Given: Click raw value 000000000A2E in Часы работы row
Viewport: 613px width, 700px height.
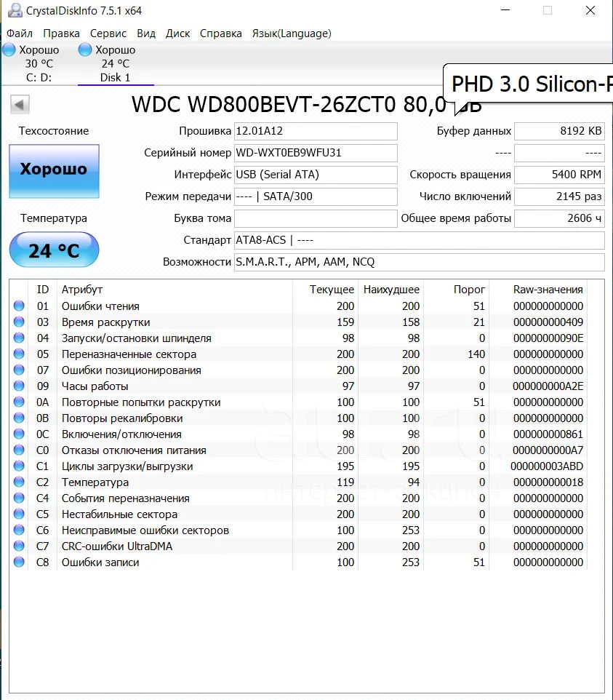Looking at the screenshot, I should pos(548,386).
